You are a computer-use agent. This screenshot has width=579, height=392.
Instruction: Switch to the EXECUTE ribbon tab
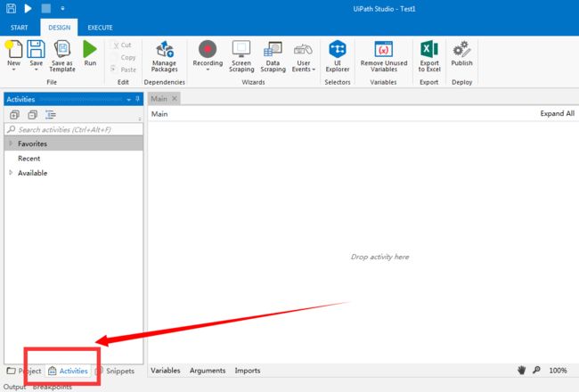100,28
